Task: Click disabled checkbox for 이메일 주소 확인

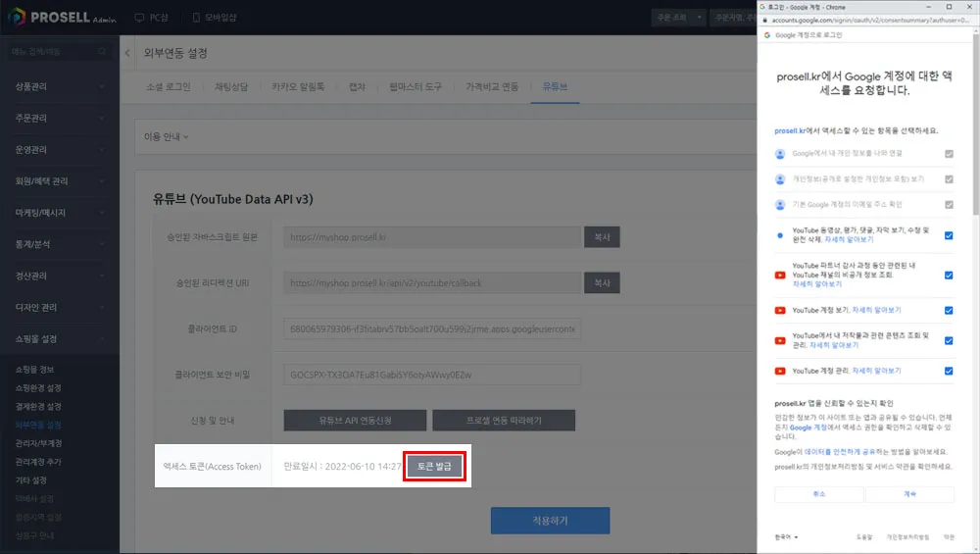Action: [x=949, y=205]
